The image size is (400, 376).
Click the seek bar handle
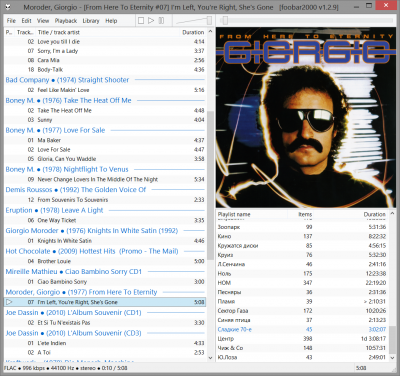pos(225,21)
